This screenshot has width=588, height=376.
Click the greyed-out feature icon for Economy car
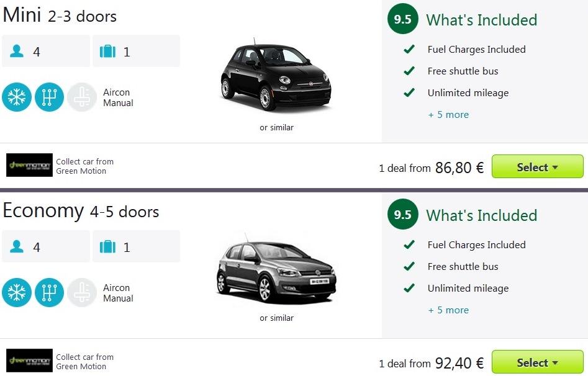[x=82, y=293]
